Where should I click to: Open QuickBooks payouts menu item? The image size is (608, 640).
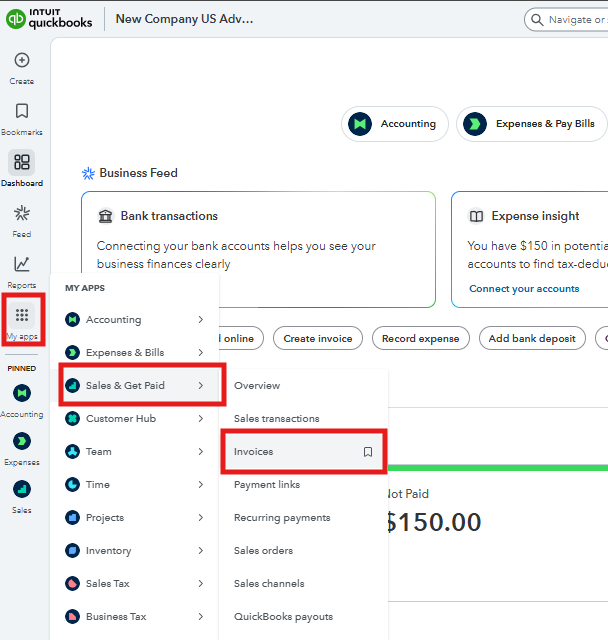(x=303, y=616)
